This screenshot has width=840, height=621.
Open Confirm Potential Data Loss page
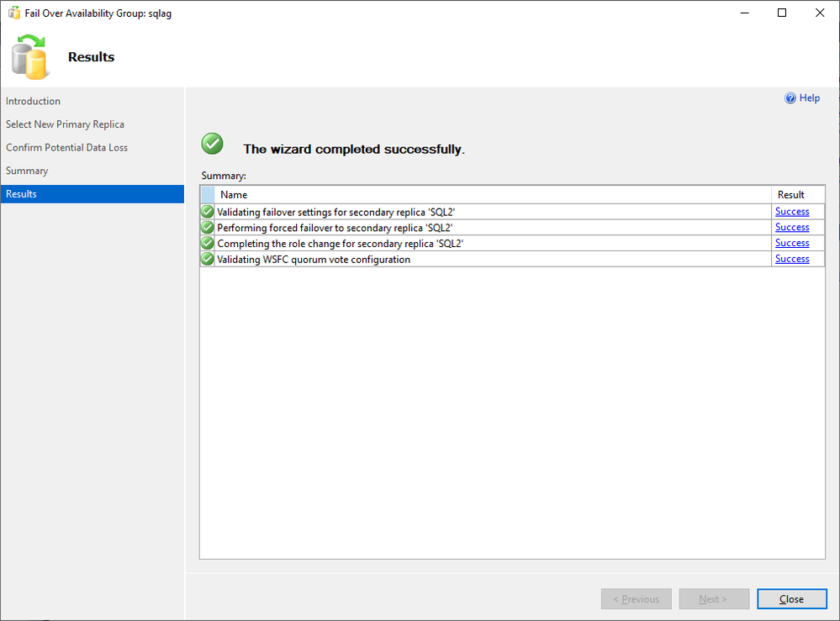point(66,148)
